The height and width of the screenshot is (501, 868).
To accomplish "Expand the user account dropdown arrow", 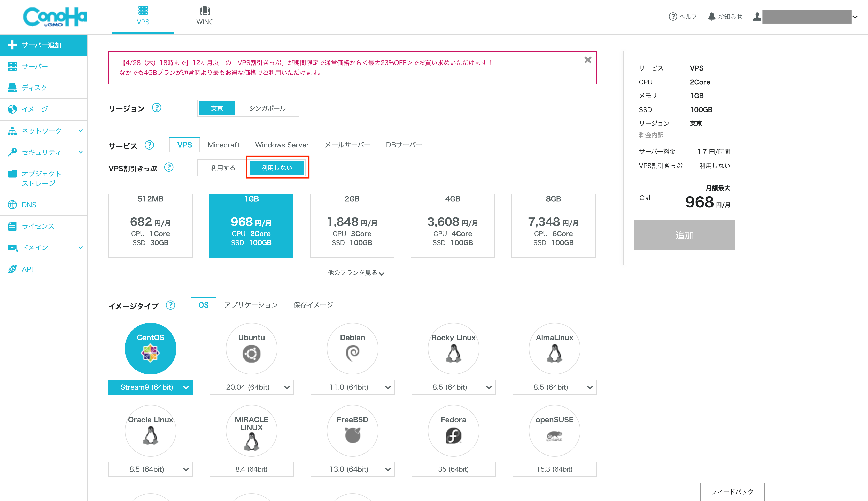I will (855, 17).
